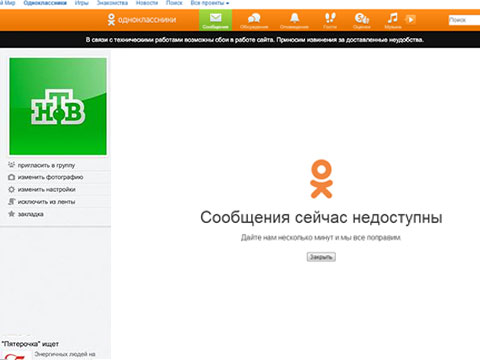The width and height of the screenshot is (480, 360).
Task: Open Одноклассники in top portal bar
Action: coord(45,3)
